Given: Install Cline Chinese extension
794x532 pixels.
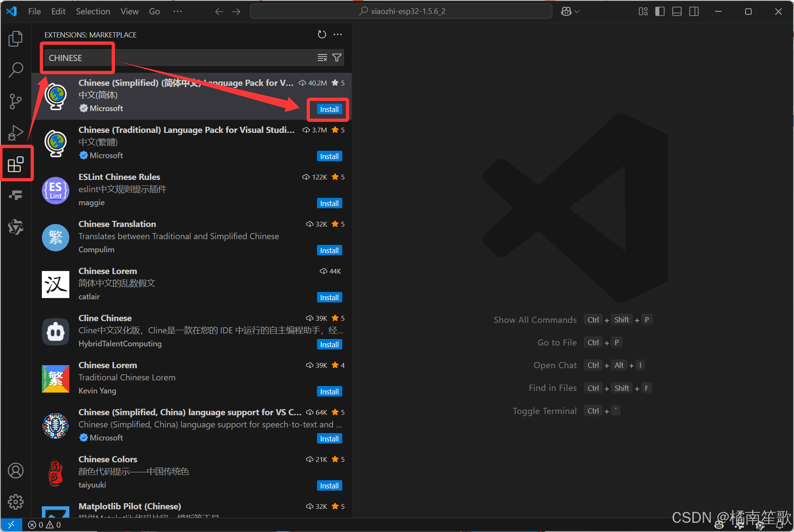Looking at the screenshot, I should pos(329,345).
